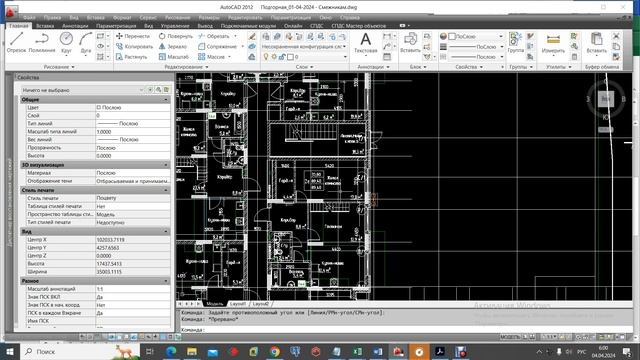Expand the Редактирование panel
This screenshot has height=360, width=640.
pyautogui.click(x=186, y=67)
